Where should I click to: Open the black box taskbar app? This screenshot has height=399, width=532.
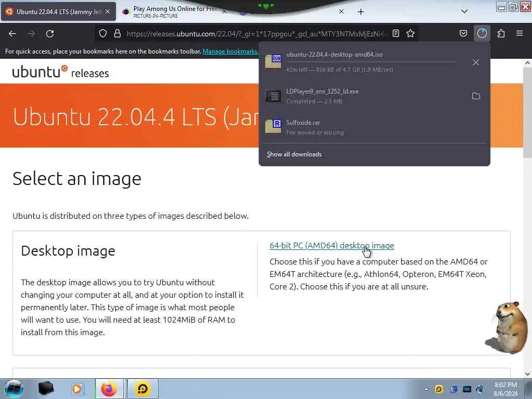pyautogui.click(x=46, y=389)
